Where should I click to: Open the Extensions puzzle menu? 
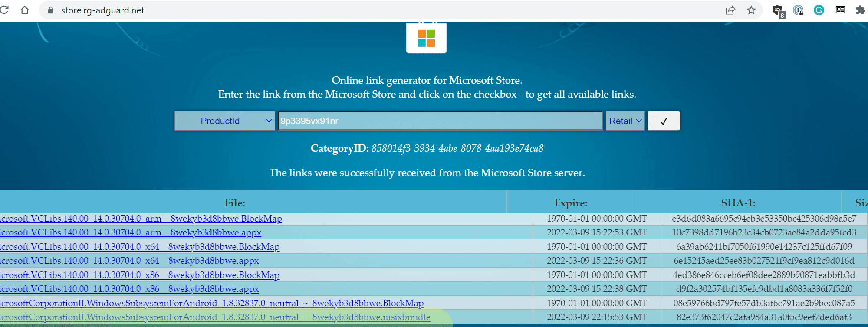point(860,10)
